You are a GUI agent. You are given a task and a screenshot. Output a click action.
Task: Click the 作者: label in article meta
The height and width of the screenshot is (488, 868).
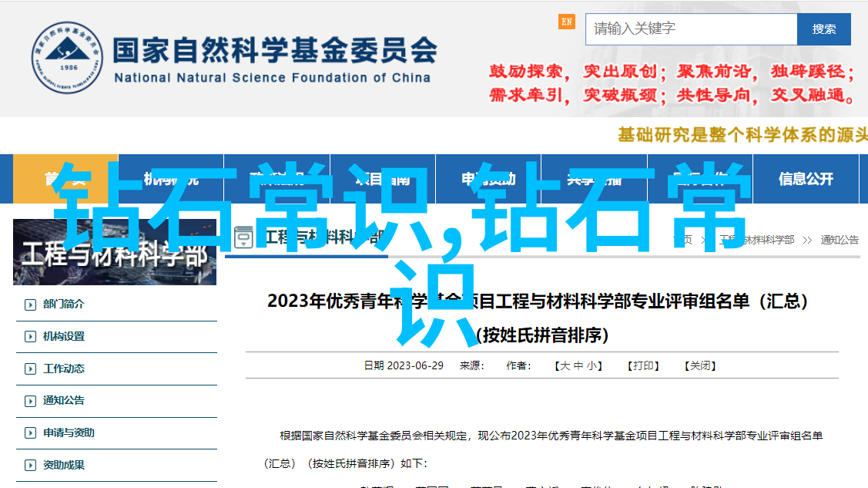coord(518,365)
